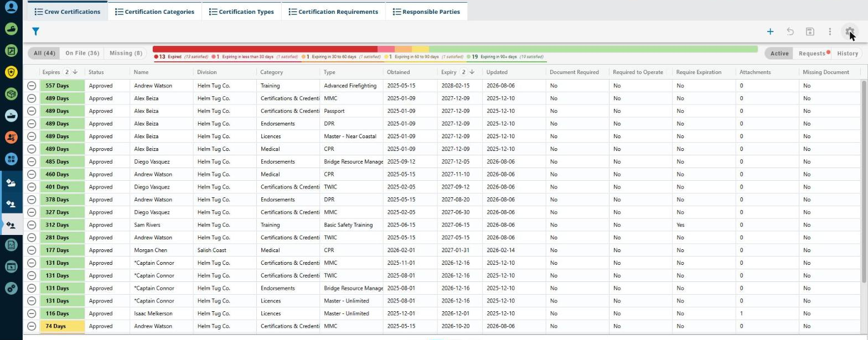Sort by the Expiry column header
Viewport: 868px width, 340px height.
click(448, 72)
